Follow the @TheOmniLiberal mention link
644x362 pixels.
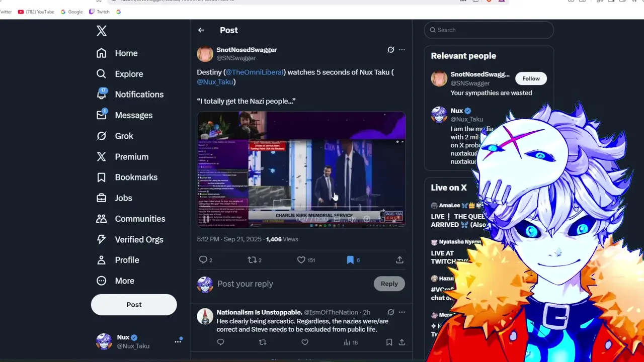pos(255,72)
